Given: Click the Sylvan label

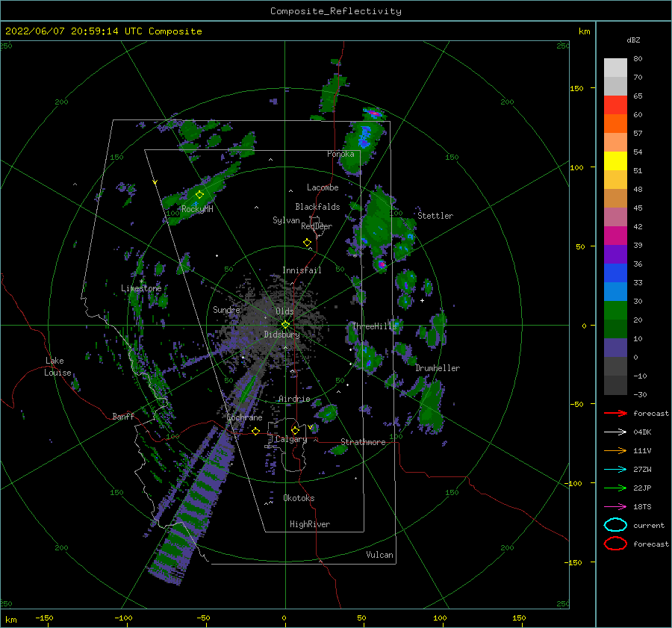Looking at the screenshot, I should [x=286, y=220].
